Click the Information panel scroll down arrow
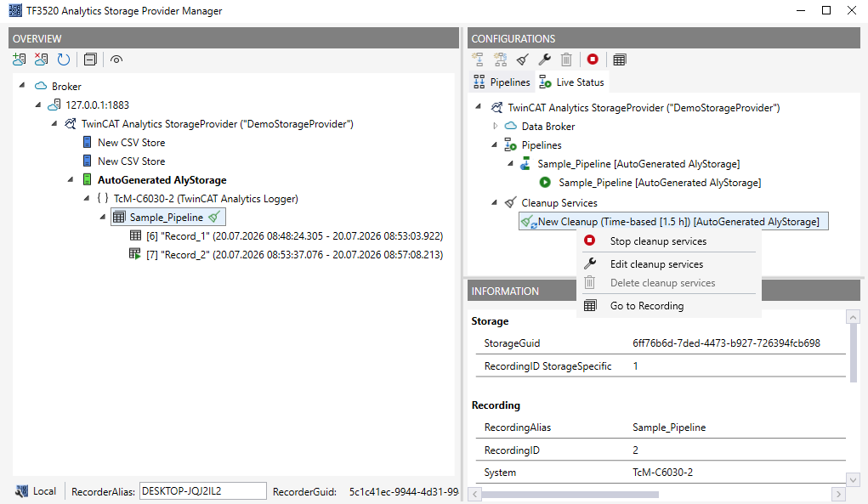The image size is (868, 504). pos(853,479)
